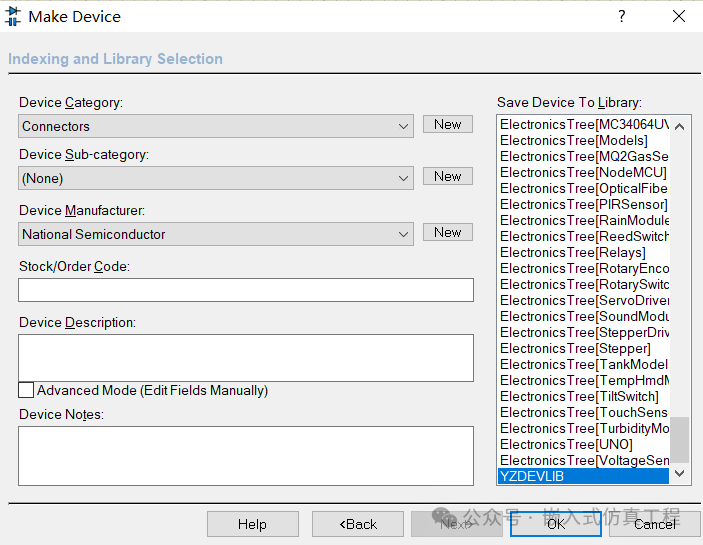Viewport: 703px width, 545px height.
Task: Focus the Device Description text area
Action: [246, 357]
